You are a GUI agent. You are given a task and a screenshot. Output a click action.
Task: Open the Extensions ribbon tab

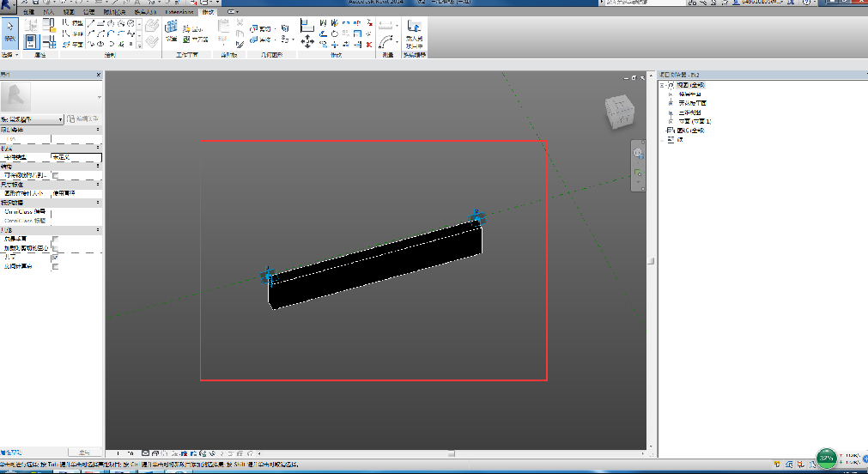(x=179, y=12)
